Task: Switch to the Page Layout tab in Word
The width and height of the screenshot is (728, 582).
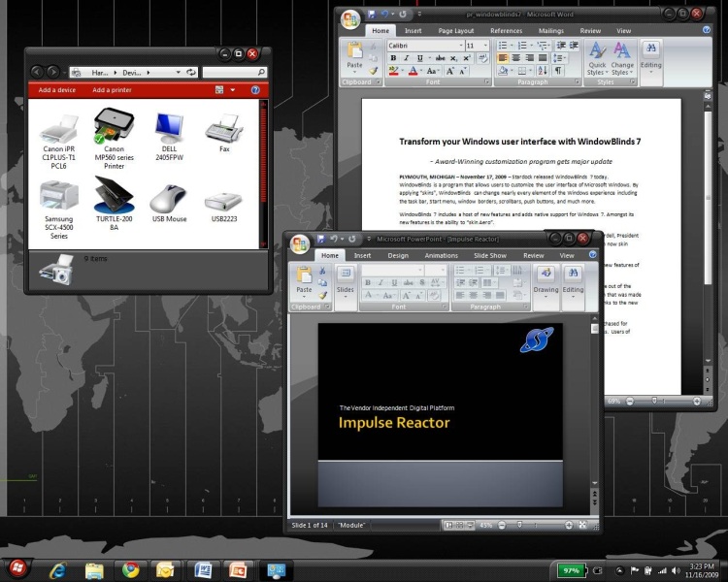Action: [x=455, y=31]
